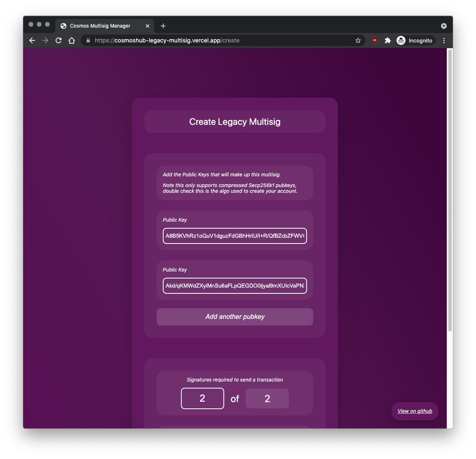Bookmark this page with the star icon

pos(358,40)
